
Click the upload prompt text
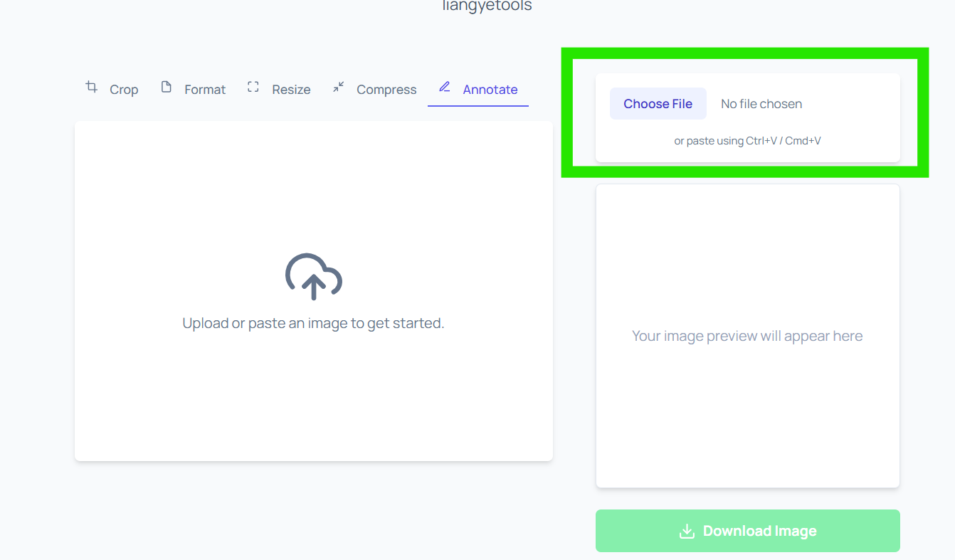(x=313, y=322)
